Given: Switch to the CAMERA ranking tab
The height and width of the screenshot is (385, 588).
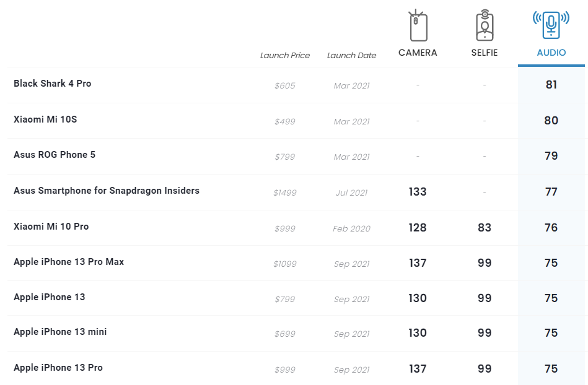Looking at the screenshot, I should [418, 53].
